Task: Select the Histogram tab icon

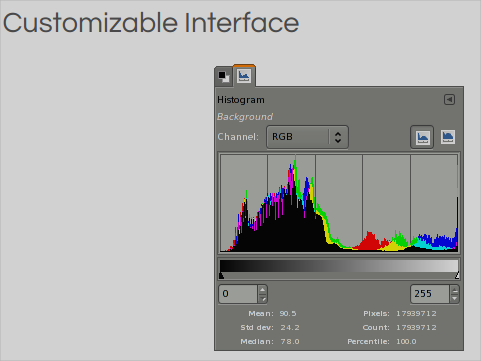Action: pos(244,76)
